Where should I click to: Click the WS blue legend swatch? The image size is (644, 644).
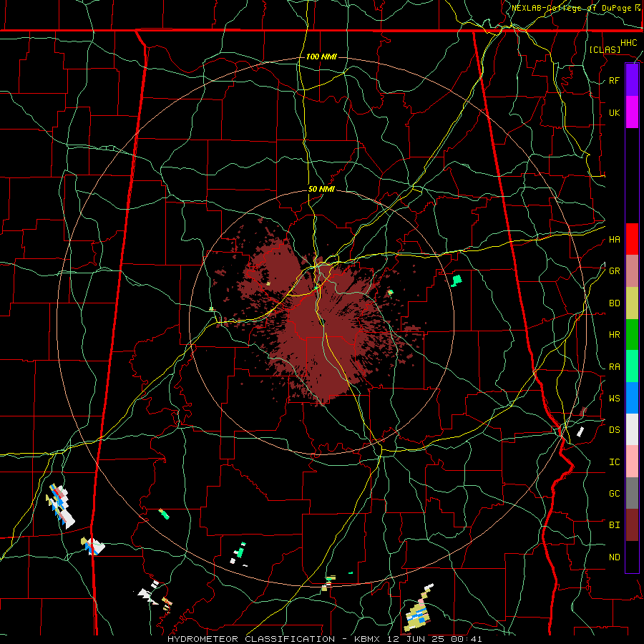point(632,398)
